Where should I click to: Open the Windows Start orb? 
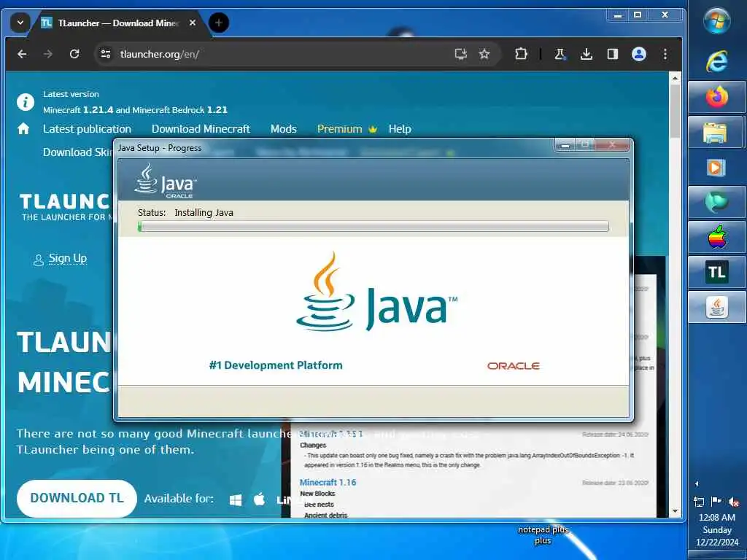click(717, 21)
